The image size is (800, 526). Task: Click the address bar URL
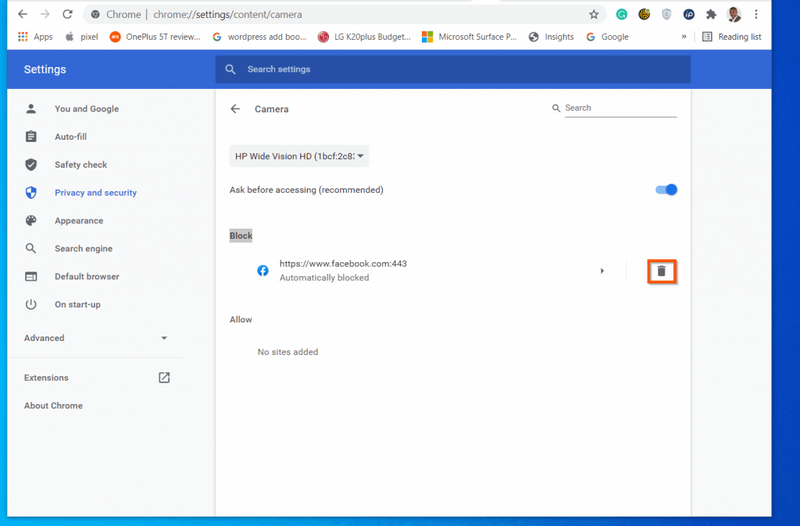228,14
